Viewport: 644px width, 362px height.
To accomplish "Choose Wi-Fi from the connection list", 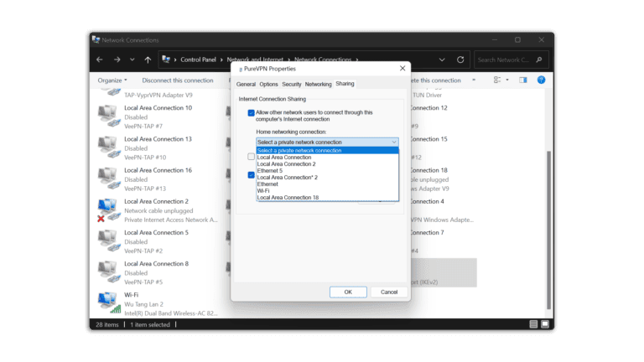I will pos(264,191).
